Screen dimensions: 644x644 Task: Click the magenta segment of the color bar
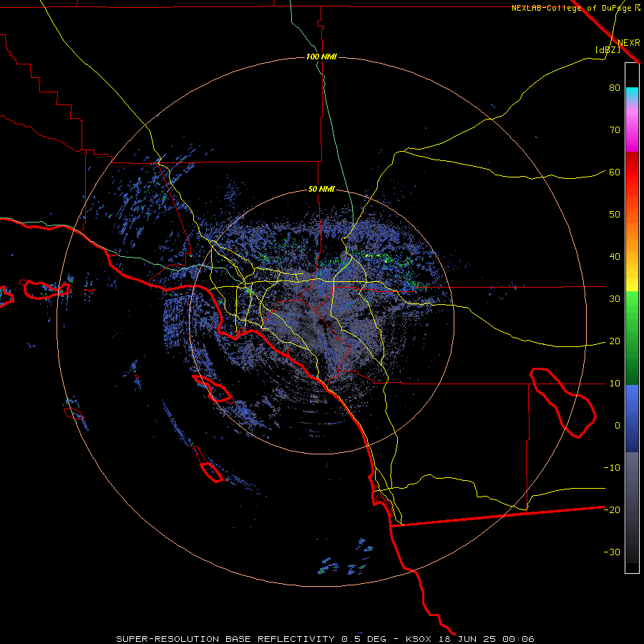point(632,131)
